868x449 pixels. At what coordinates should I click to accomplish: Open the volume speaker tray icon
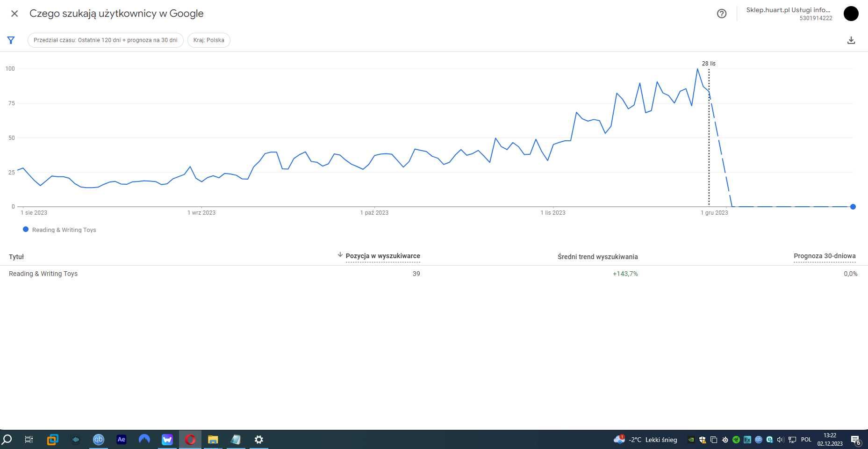[x=780, y=440]
